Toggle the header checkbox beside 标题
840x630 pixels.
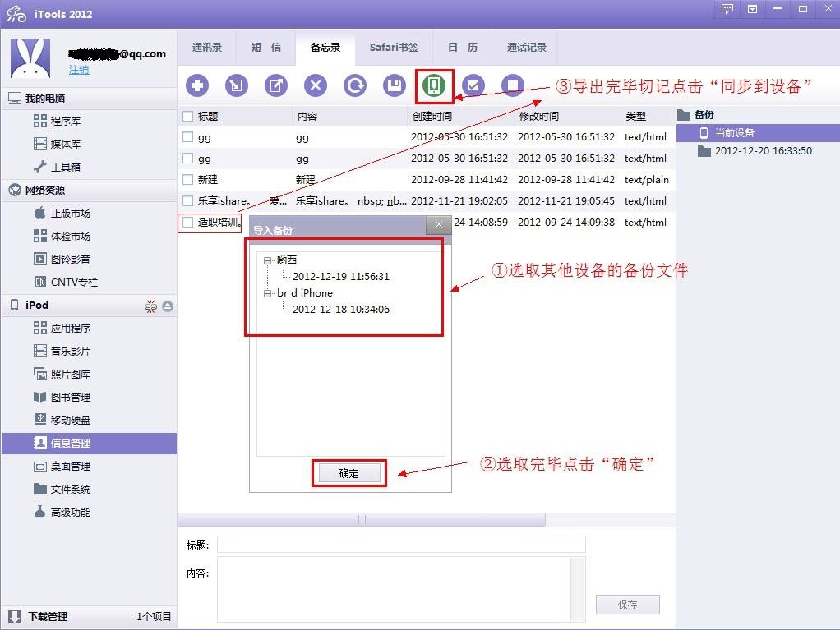click(x=188, y=117)
